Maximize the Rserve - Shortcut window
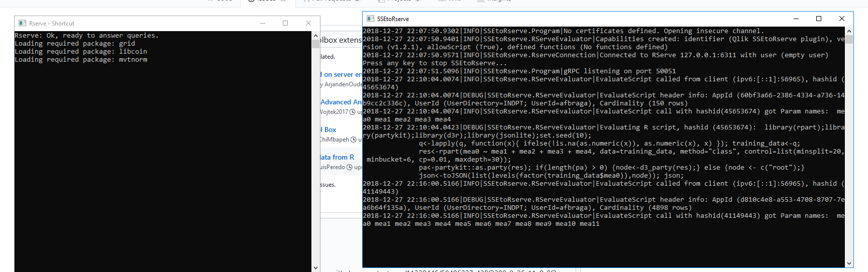Viewport: 868px width, 272px height. (285, 23)
